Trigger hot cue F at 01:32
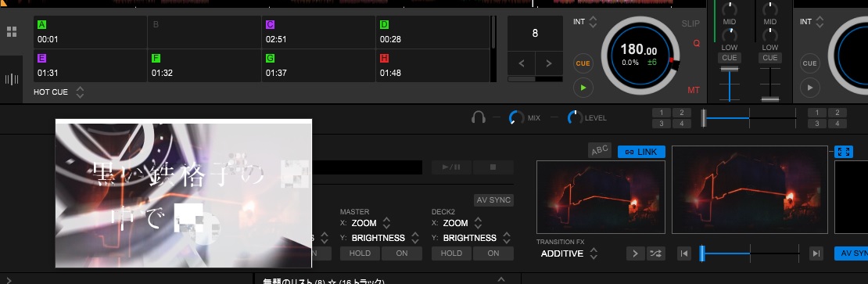 point(204,65)
